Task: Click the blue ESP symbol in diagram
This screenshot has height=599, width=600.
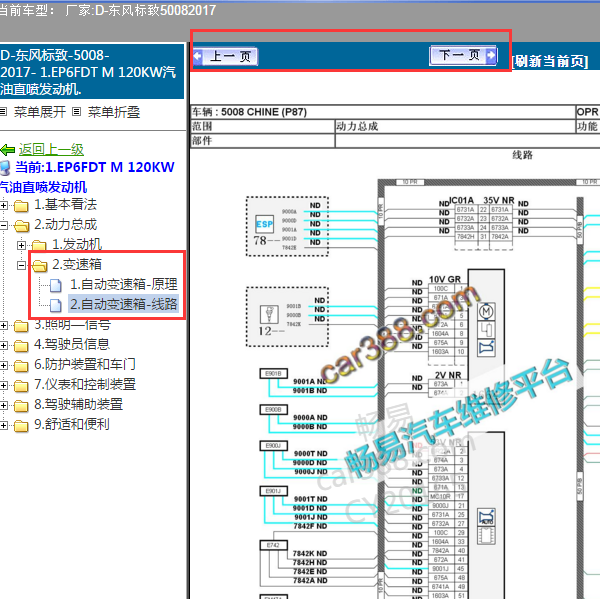Action: point(264,224)
